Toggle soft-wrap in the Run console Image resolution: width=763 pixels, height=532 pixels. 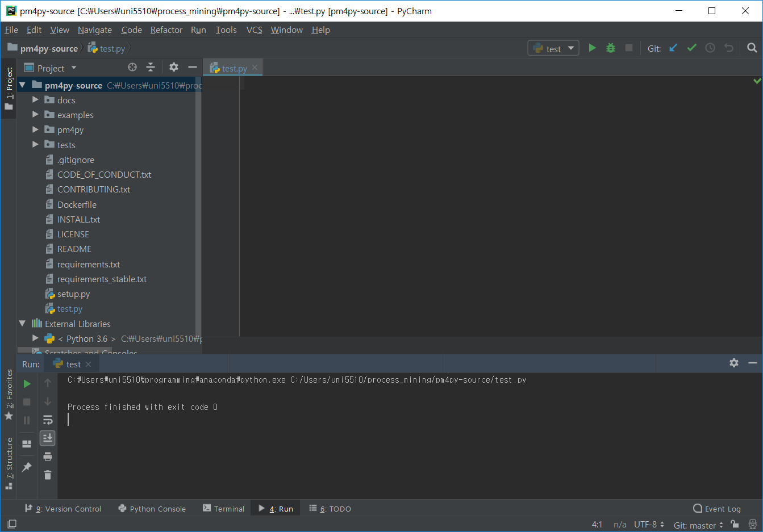tap(48, 420)
